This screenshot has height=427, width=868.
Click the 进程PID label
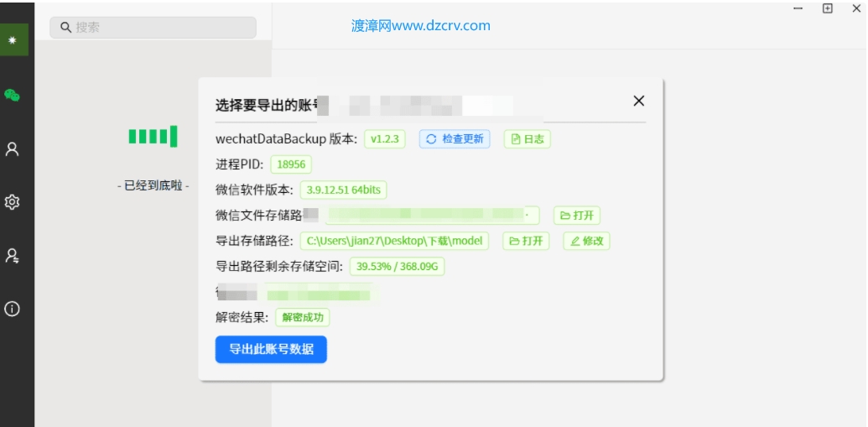click(239, 164)
